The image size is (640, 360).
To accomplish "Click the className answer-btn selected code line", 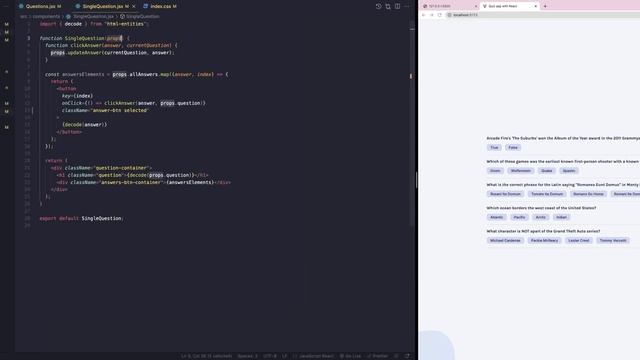I will click(105, 110).
